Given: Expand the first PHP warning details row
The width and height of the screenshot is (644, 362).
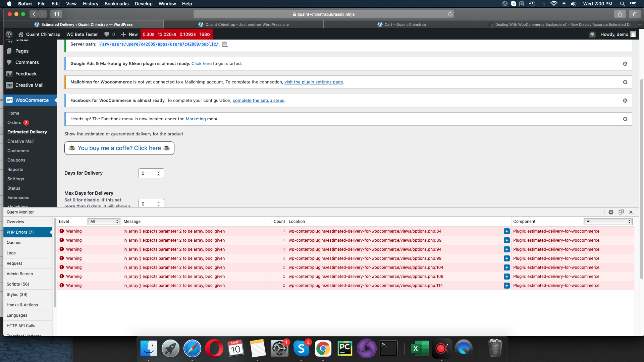Looking at the screenshot, I should 506,231.
